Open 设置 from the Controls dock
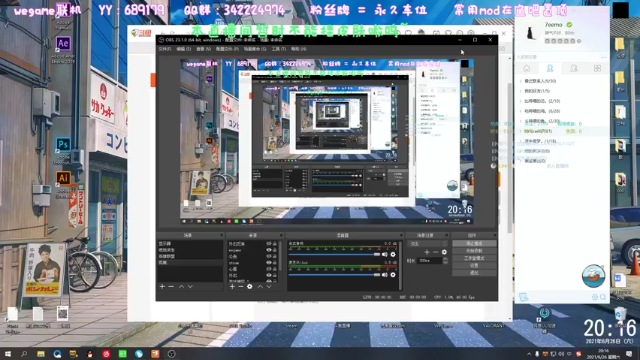 474,265
